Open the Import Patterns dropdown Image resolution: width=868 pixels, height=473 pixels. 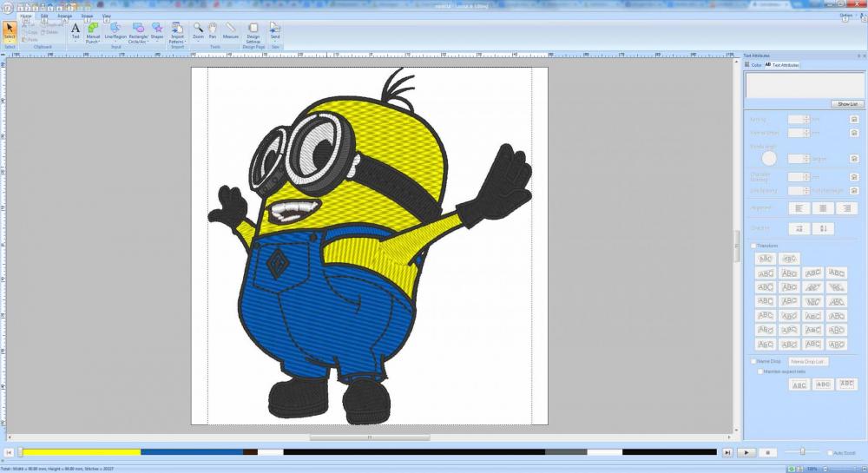click(176, 33)
